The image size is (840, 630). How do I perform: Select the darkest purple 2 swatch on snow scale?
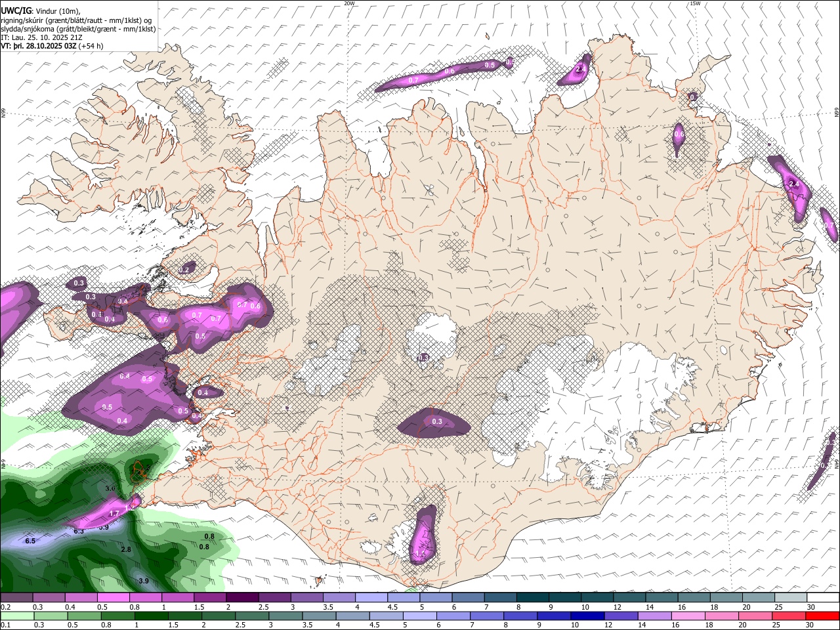(x=241, y=598)
